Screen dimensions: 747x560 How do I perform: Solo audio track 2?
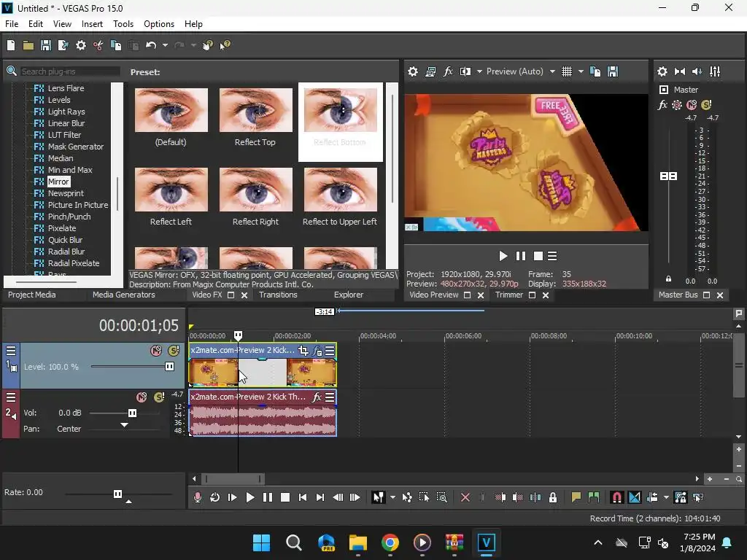coord(159,397)
